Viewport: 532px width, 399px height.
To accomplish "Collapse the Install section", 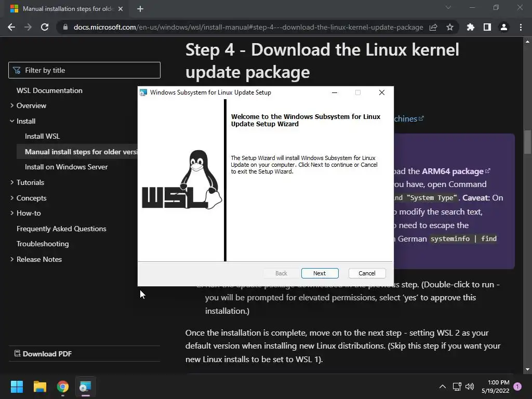I will tap(26, 121).
